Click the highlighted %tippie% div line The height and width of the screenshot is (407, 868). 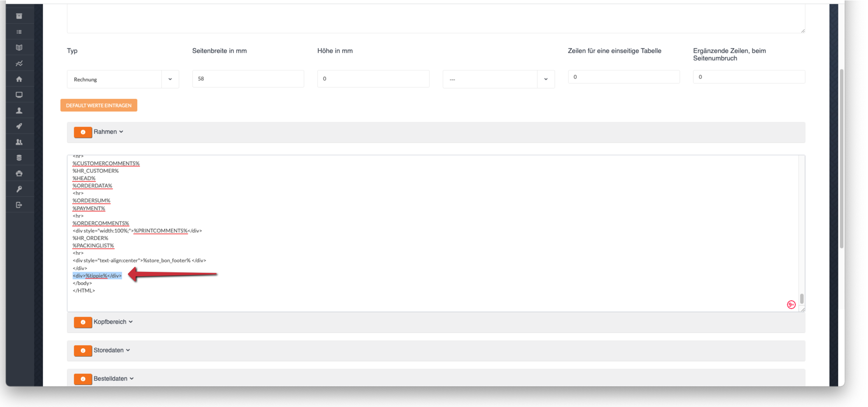coord(97,276)
